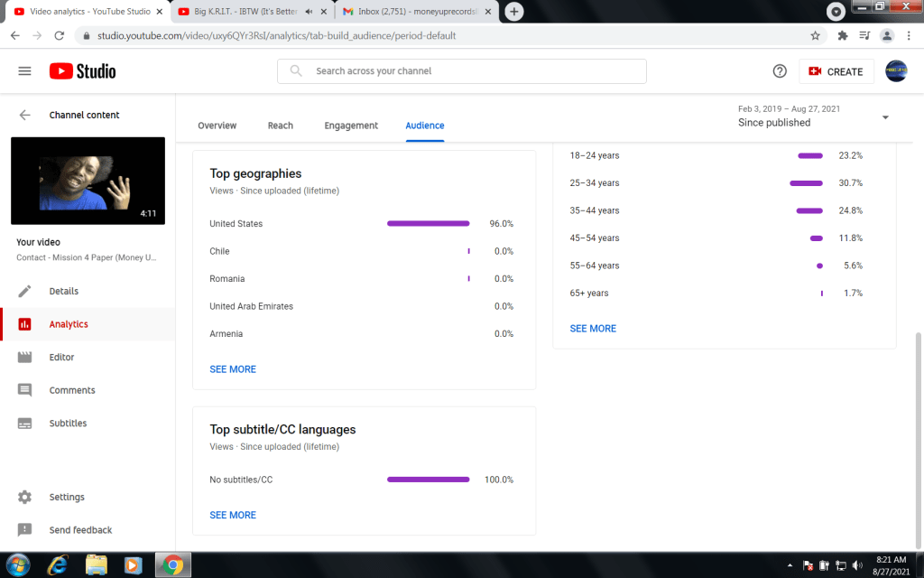Viewport: 924px width, 578px height.
Task: Bookmark this page with star icon
Action: click(x=815, y=36)
